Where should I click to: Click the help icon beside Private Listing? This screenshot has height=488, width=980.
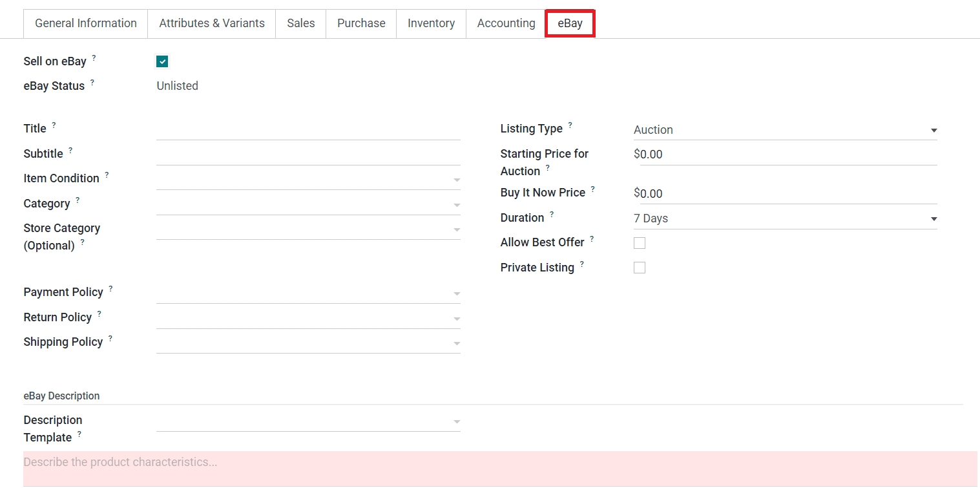coord(581,264)
